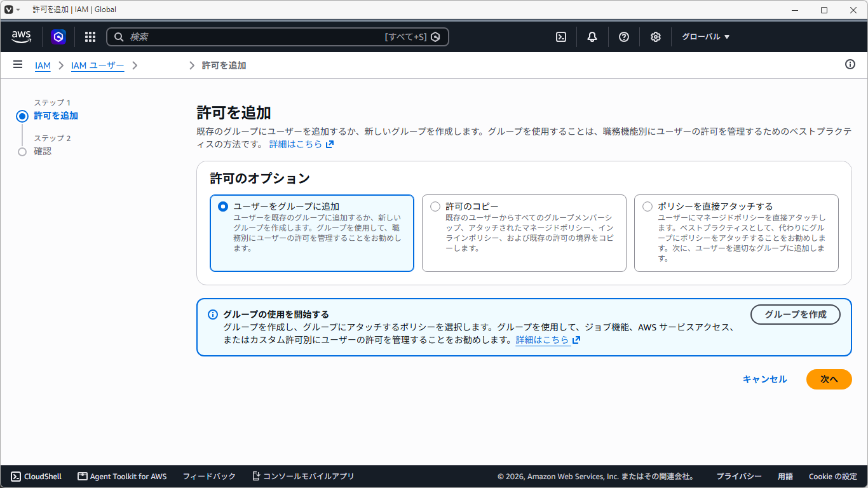Open 詳細はこちら link in group banner

pyautogui.click(x=542, y=340)
